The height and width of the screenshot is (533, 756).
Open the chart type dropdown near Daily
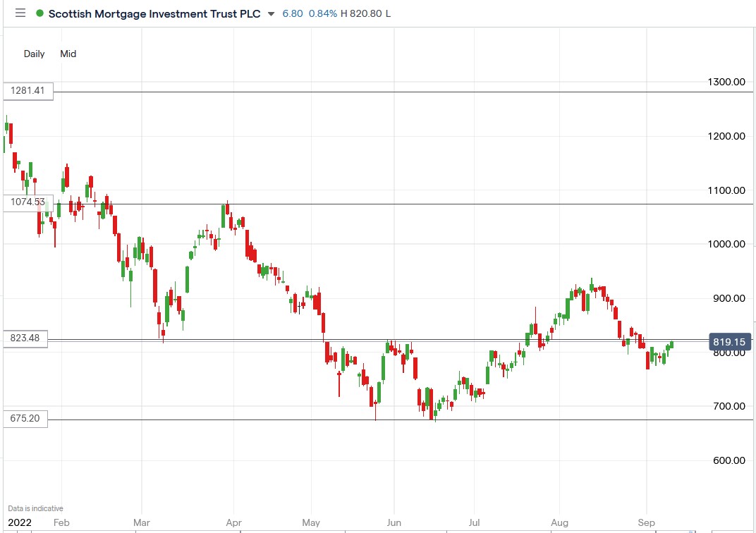(33, 54)
